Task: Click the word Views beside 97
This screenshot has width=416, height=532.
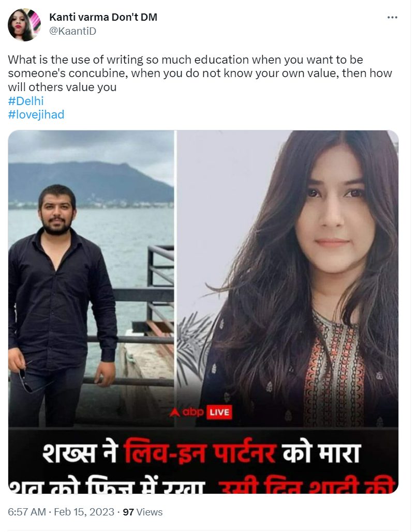Action: coord(150,512)
